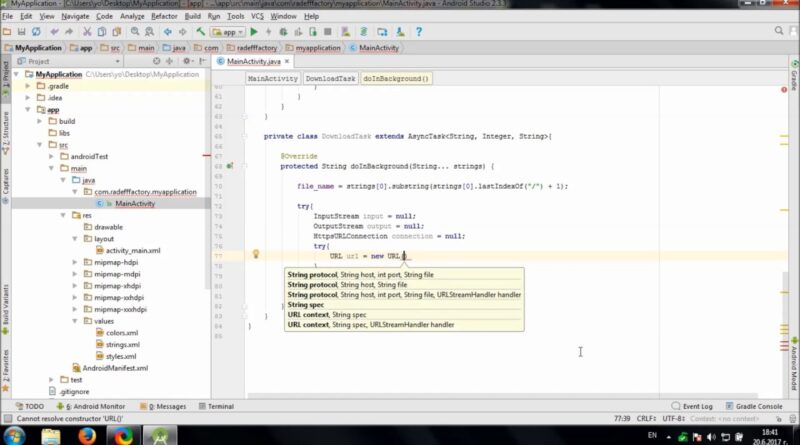Select the MainActivity.java editor tab
Screen dimensions: 800x445
coord(253,61)
